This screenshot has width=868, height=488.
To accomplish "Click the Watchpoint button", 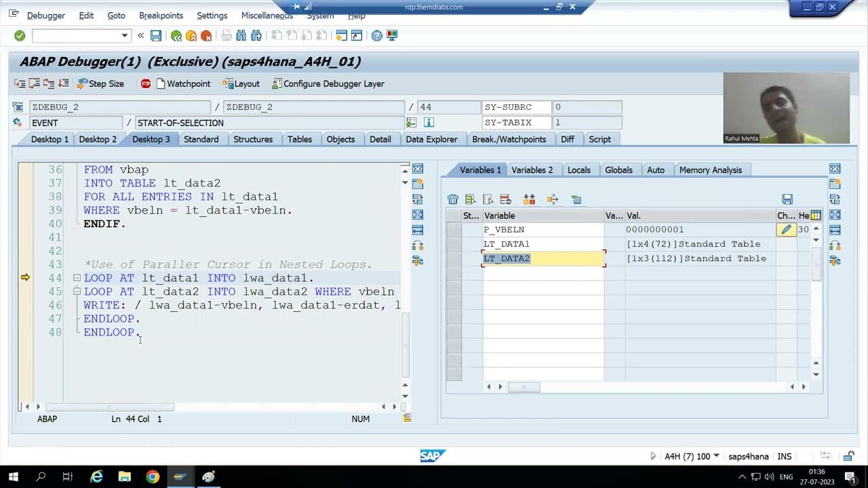I will click(x=183, y=83).
